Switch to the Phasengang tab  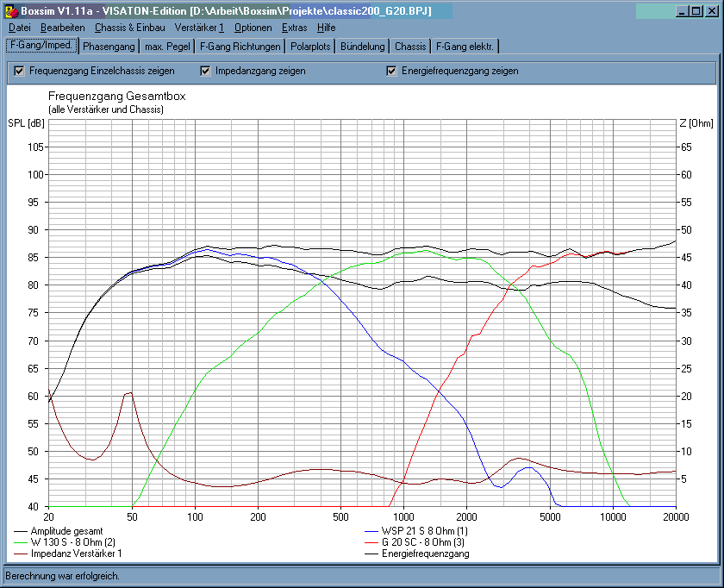[108, 47]
